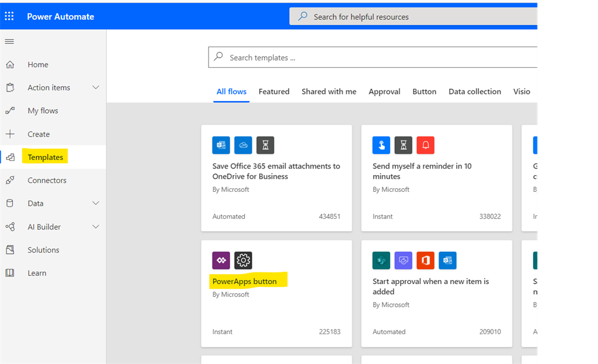This screenshot has width=598, height=364.
Task: Click the Outlook icon on Save attachments card
Action: point(221,145)
